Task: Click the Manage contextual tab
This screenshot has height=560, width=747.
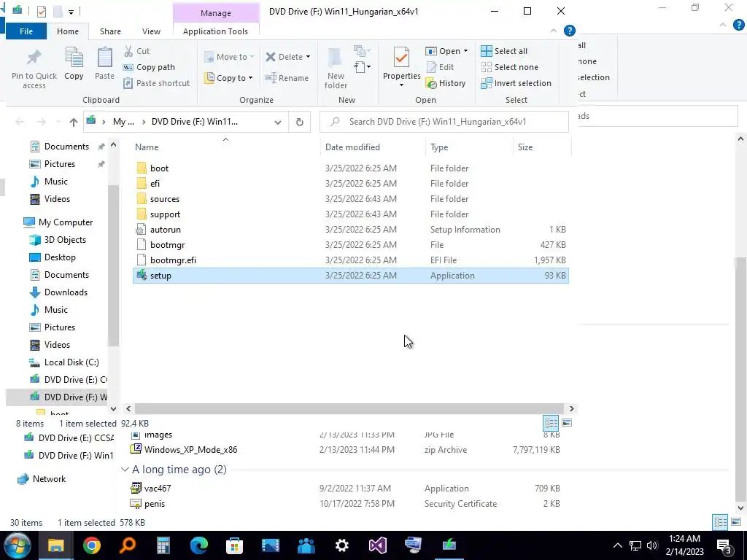Action: point(215,13)
